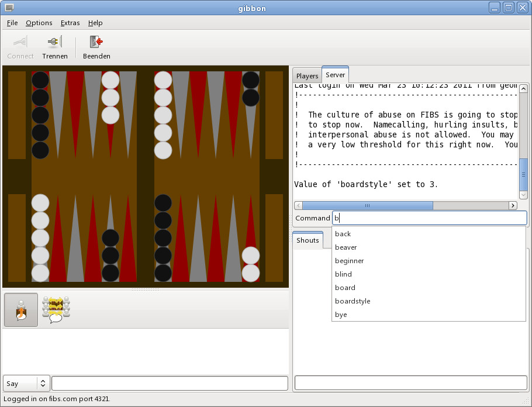Image resolution: width=532 pixels, height=407 pixels.
Task: Click the top-left black checker stack
Action: pos(40,115)
